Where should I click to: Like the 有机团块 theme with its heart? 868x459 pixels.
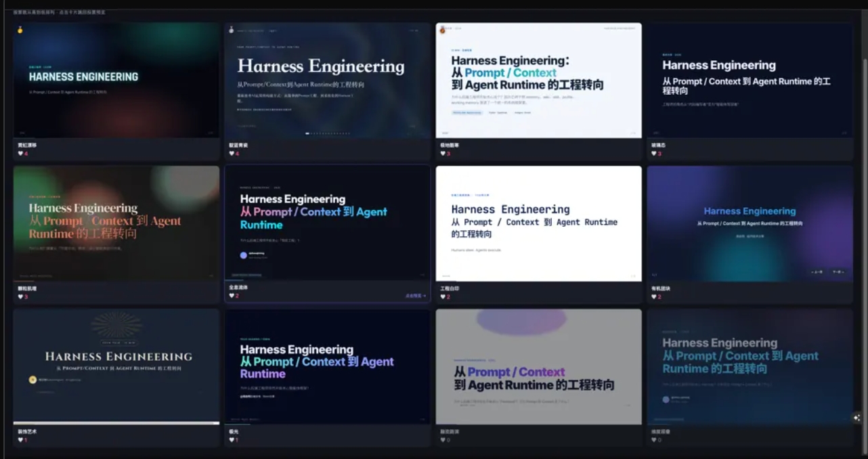click(654, 297)
